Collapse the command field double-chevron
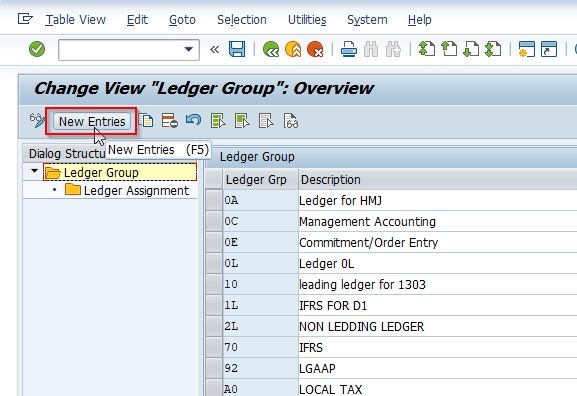577x396 pixels. point(215,49)
